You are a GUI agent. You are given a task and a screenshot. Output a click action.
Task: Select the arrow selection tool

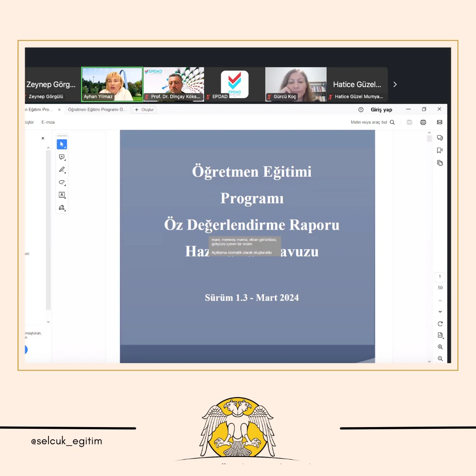tap(62, 144)
